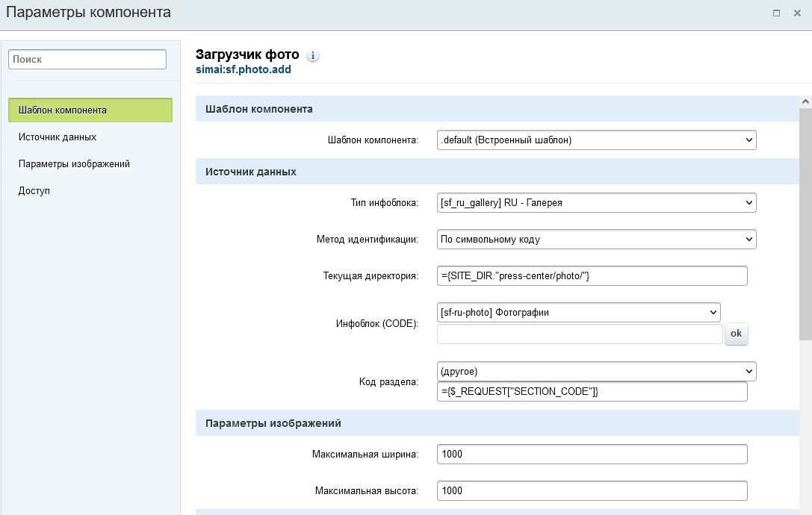Click the Максимальная ширина field

pos(592,454)
